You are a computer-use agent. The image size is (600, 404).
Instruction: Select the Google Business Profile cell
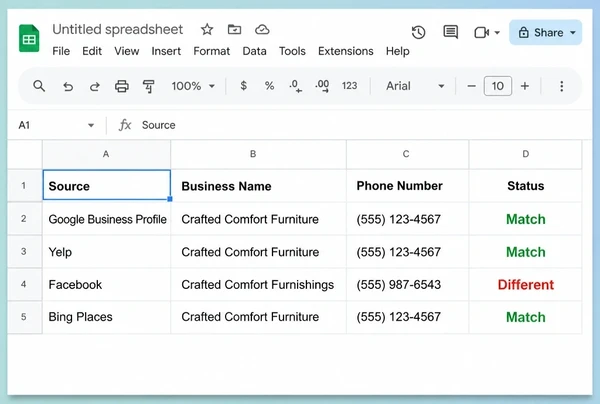coord(106,219)
